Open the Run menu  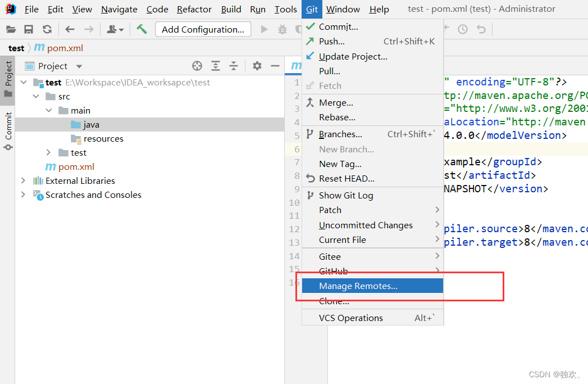(258, 9)
